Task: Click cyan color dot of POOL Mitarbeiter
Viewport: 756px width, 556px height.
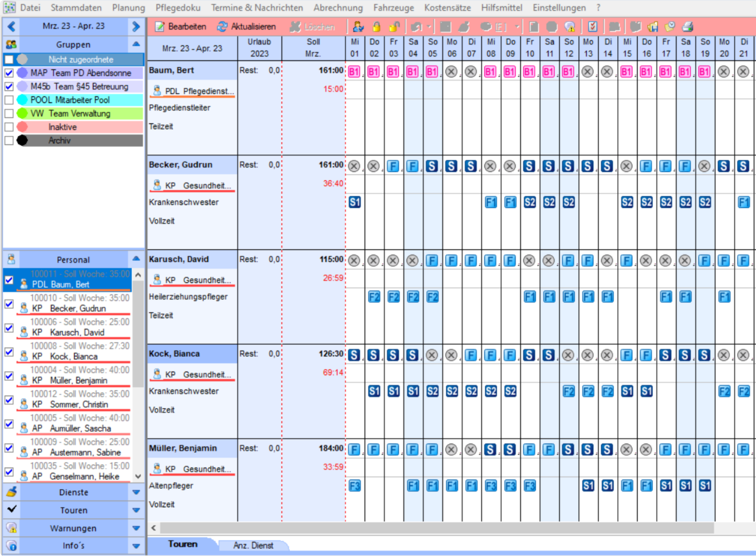Action: tap(22, 100)
